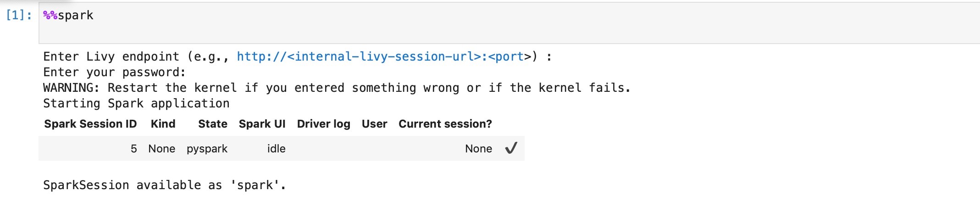Click the None value beside the checkmark
Viewport: 980px width, 202px height.
click(x=478, y=149)
